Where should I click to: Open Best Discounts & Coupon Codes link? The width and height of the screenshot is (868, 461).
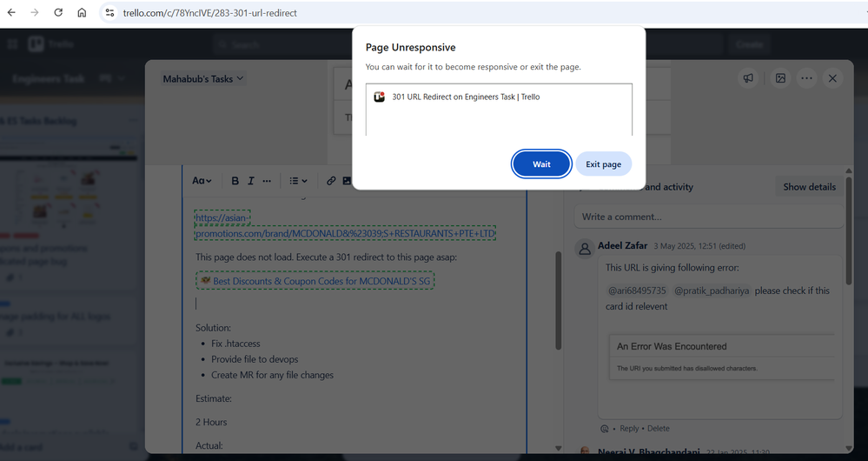[x=315, y=281]
